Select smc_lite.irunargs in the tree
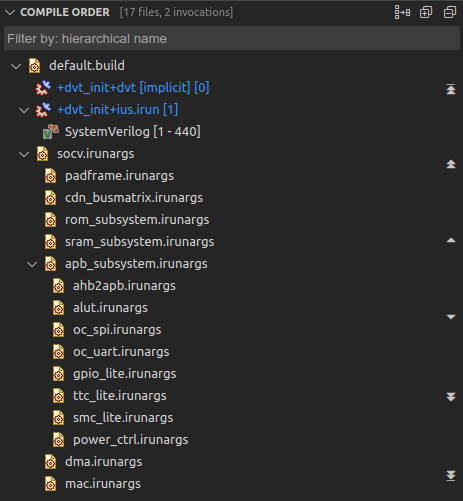This screenshot has height=501, width=463. [123, 418]
